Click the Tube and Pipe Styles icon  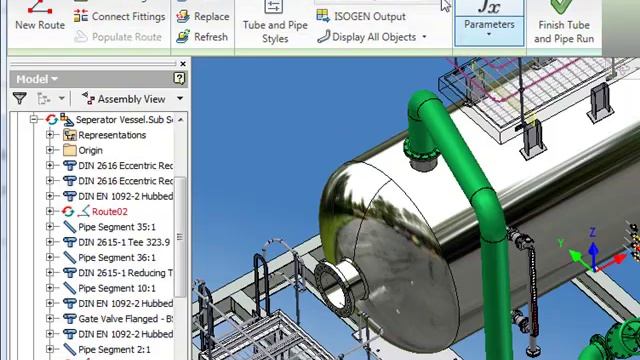273,7
